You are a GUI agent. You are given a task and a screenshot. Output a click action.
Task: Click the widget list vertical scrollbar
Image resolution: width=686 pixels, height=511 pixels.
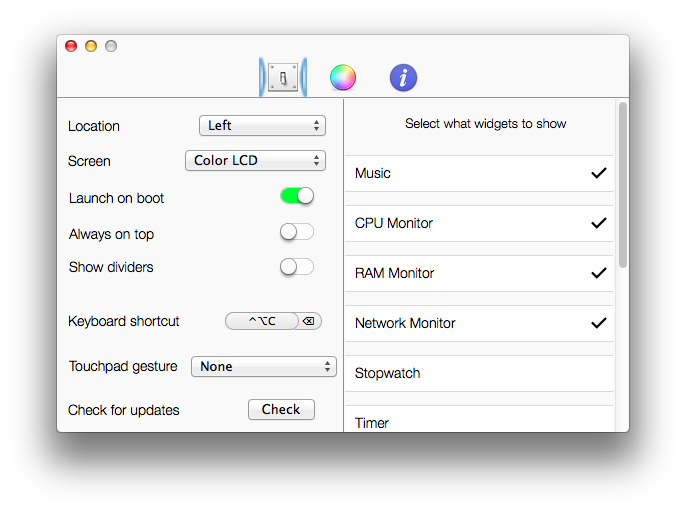pyautogui.click(x=623, y=185)
